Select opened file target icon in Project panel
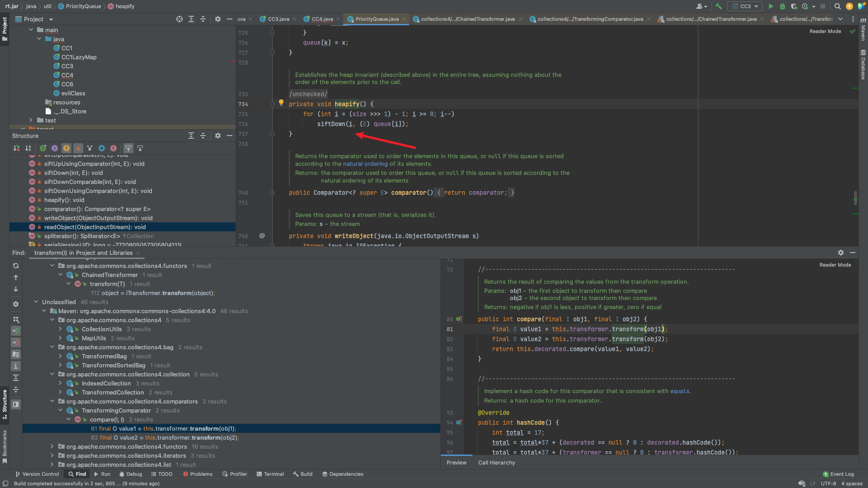Viewport: 868px width, 488px height. (x=179, y=19)
